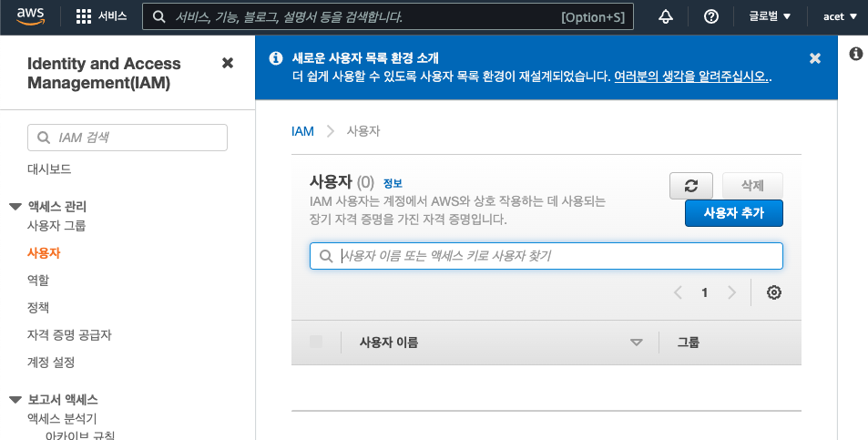Open the acet account dropdown
The height and width of the screenshot is (440, 868).
pyautogui.click(x=840, y=16)
